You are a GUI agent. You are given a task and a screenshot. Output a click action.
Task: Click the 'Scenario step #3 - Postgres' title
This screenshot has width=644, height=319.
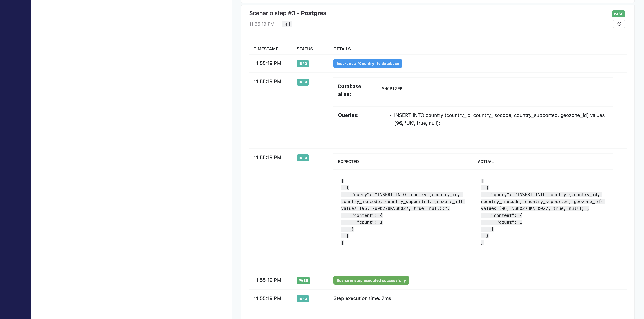coord(287,13)
